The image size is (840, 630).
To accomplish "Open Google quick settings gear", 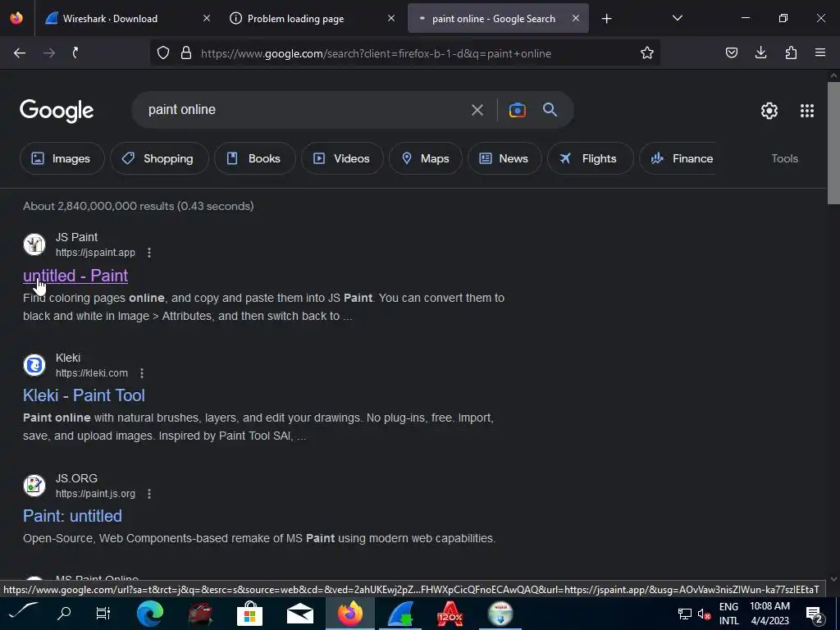I will (769, 111).
